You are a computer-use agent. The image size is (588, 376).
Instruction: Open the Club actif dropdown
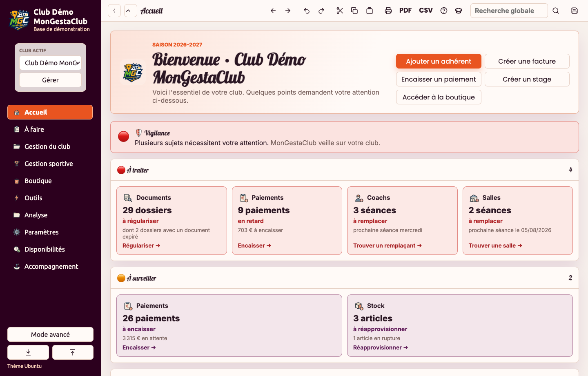51,63
